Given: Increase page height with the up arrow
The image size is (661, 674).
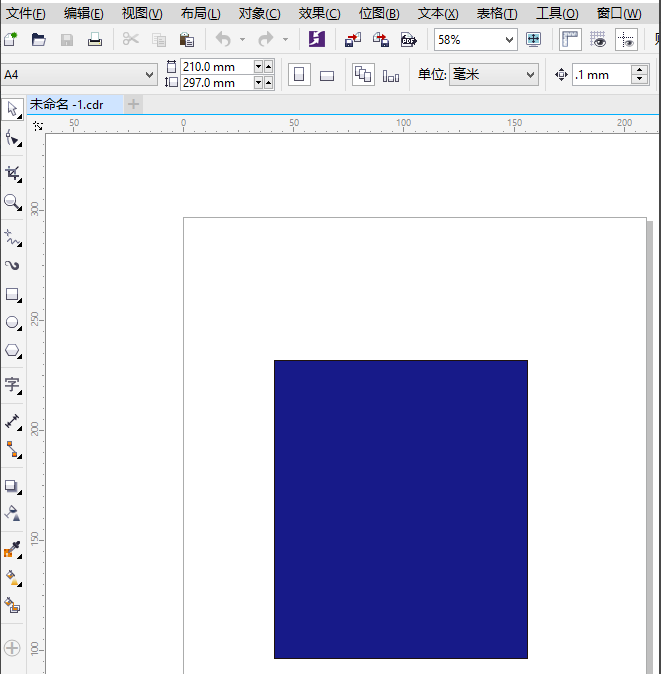Looking at the screenshot, I should 269,83.
